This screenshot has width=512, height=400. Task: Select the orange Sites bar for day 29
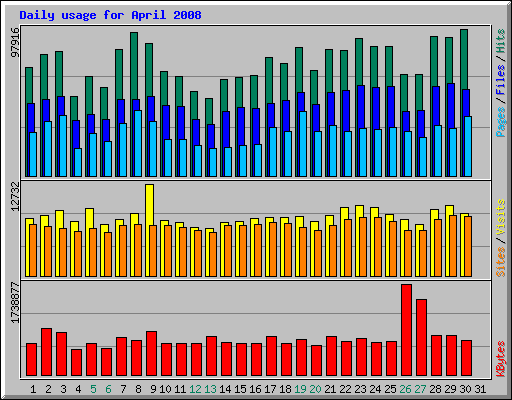[453, 246]
